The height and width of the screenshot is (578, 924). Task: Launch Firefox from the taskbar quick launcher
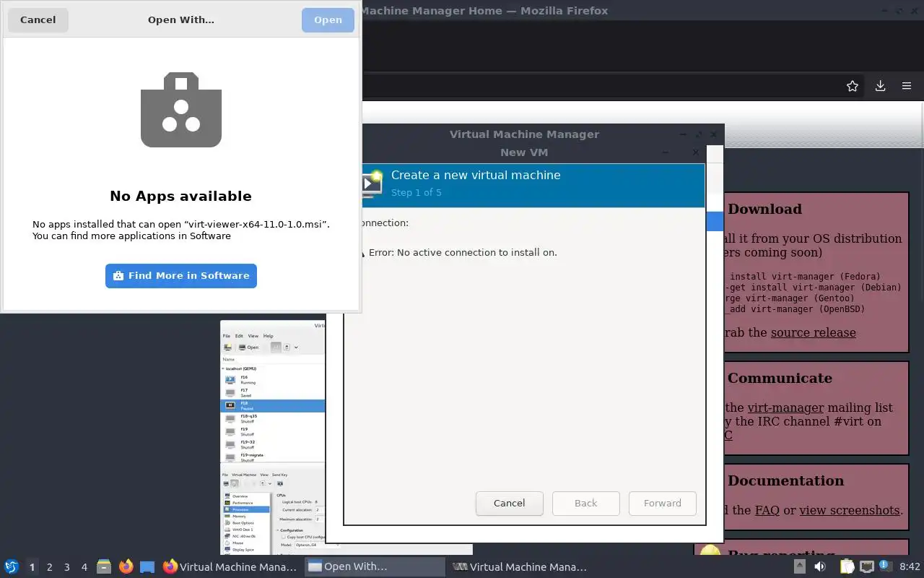pos(126,566)
